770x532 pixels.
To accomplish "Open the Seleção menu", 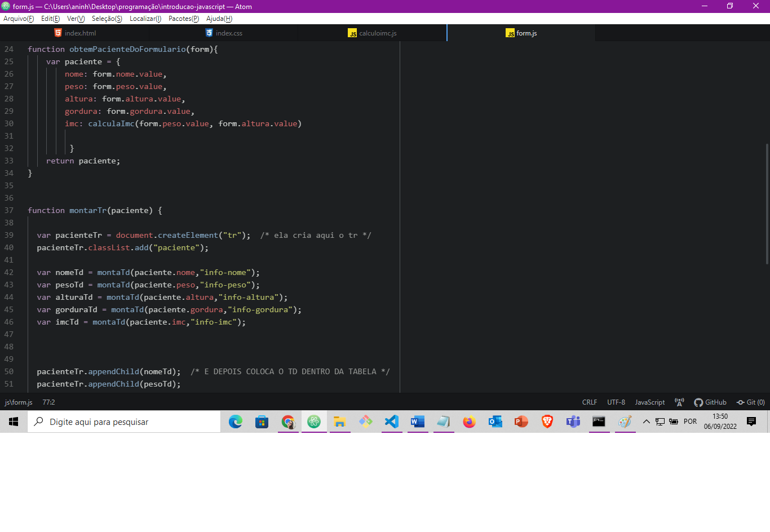I will pos(107,19).
